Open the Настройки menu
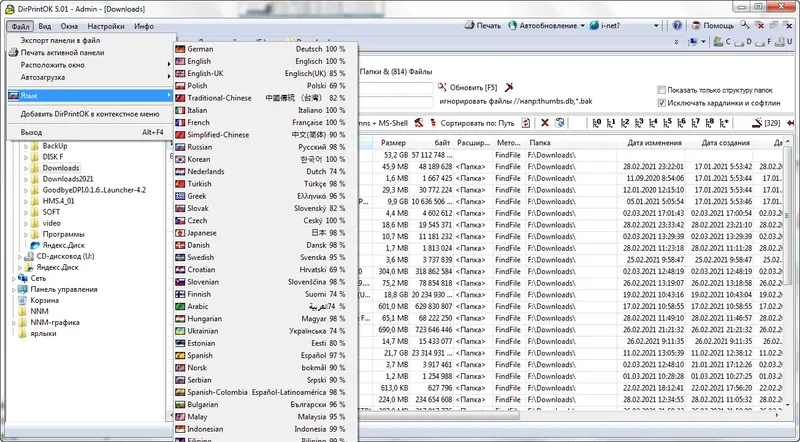Image resolution: width=800 pixels, height=442 pixels. 106,26
